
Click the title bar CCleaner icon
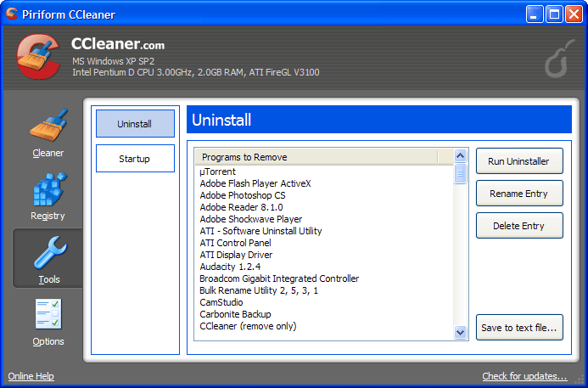pos(12,14)
